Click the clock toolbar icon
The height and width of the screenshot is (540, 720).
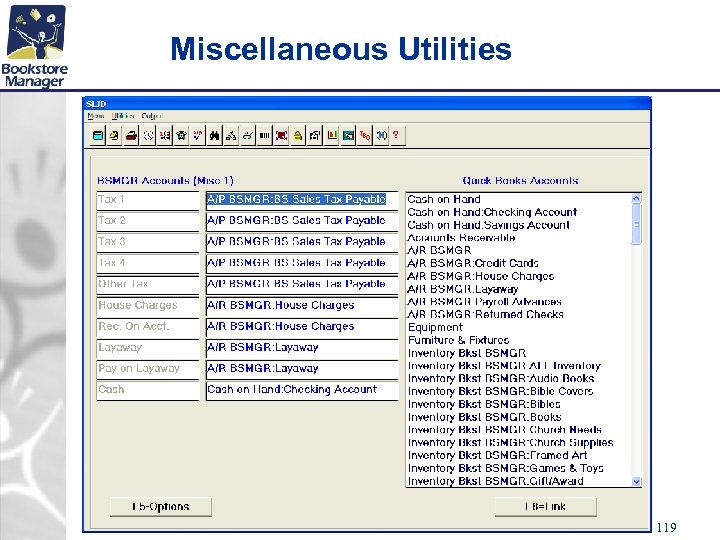point(148,135)
